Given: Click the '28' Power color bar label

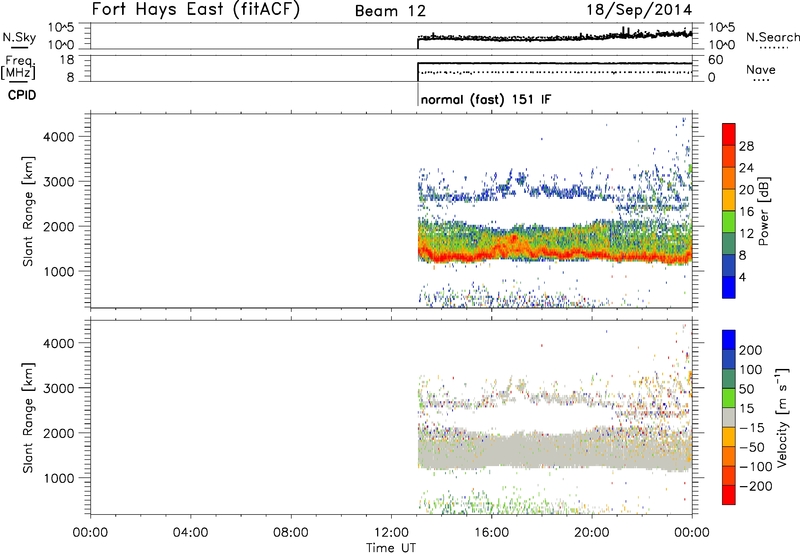Looking at the screenshot, I should point(746,146).
